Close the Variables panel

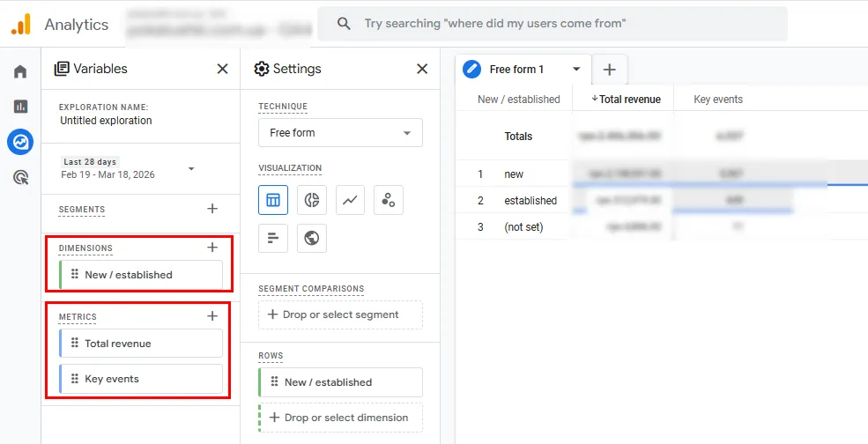point(222,69)
